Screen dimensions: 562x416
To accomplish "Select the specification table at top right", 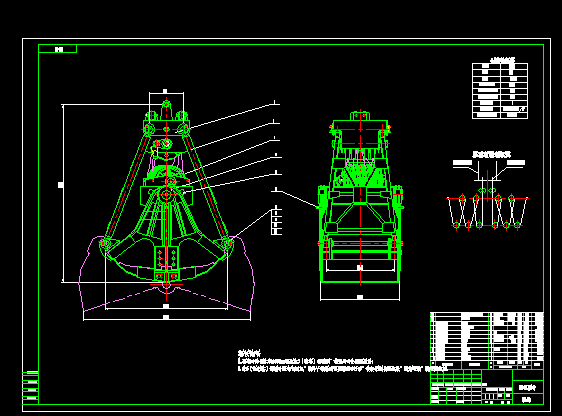I will click(500, 91).
